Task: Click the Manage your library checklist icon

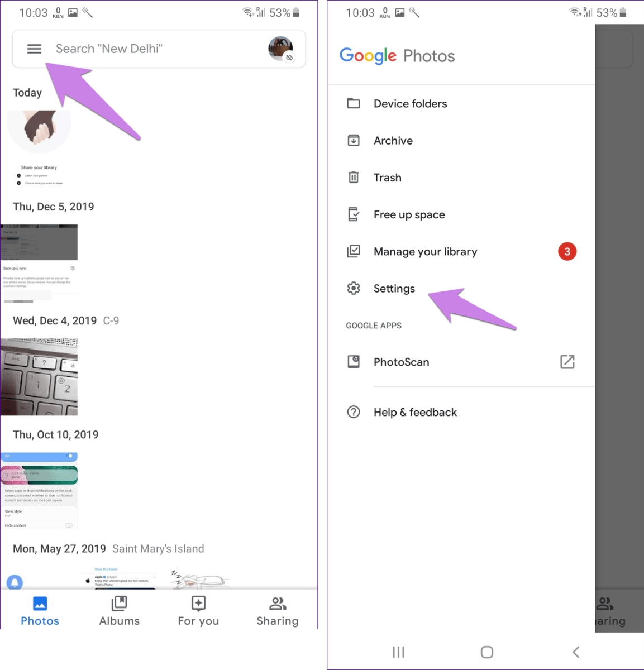Action: pos(354,251)
